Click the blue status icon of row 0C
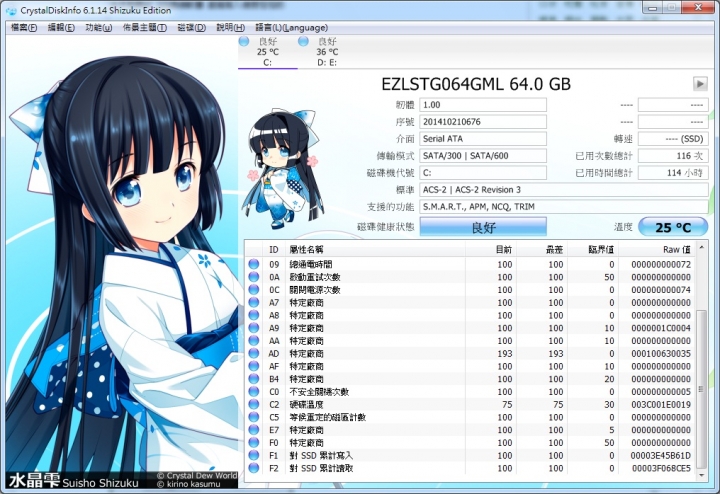This screenshot has width=720, height=494. [x=253, y=290]
